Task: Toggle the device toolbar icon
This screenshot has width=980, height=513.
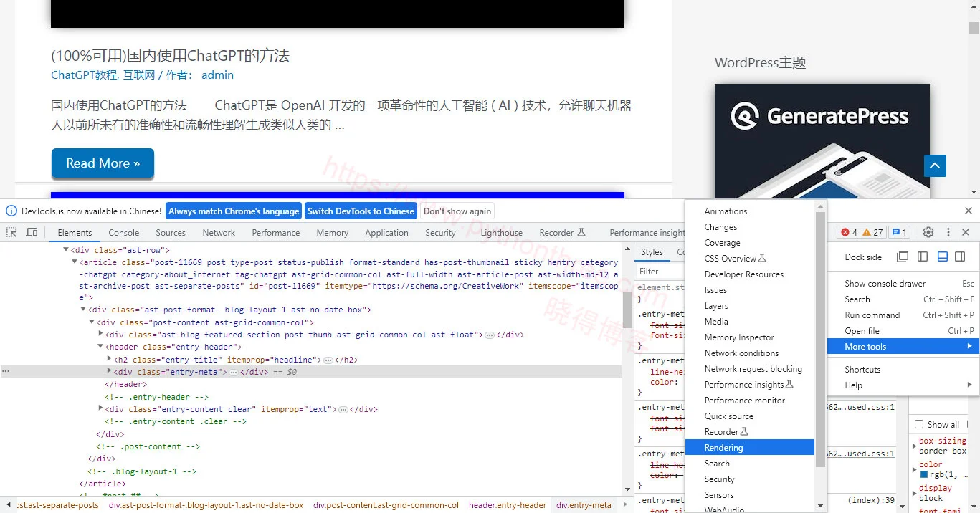Action: (x=32, y=232)
